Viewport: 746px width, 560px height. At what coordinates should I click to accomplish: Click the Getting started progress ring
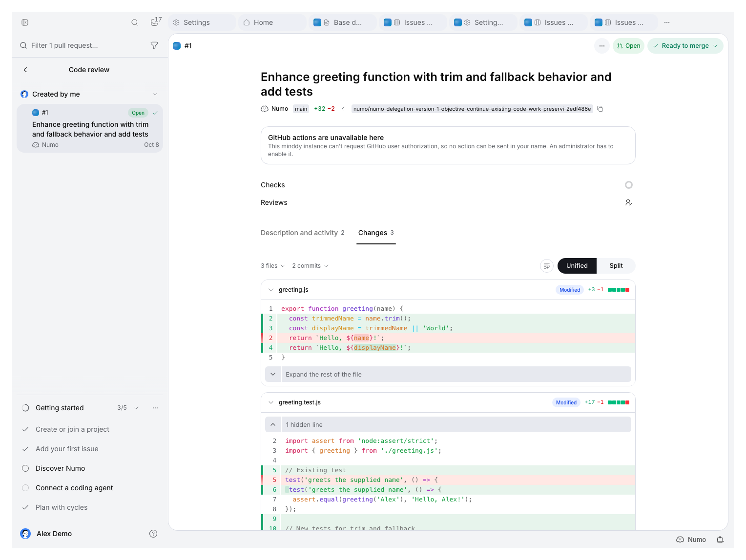click(25, 408)
